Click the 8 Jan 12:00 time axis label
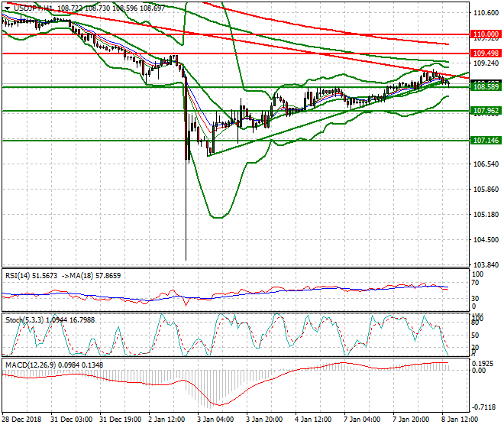Viewport: 504px width, 428px height. click(460, 420)
